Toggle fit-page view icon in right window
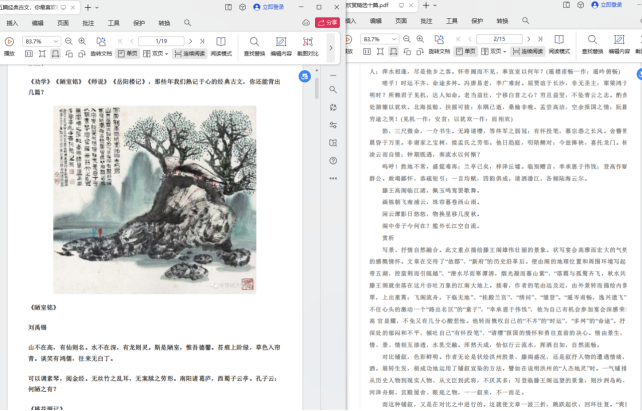The width and height of the screenshot is (642, 411). (380, 51)
